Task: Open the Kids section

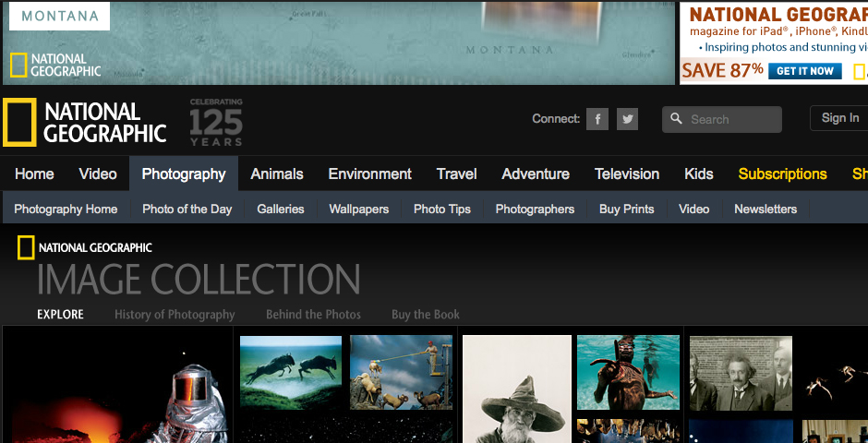Action: pos(699,174)
